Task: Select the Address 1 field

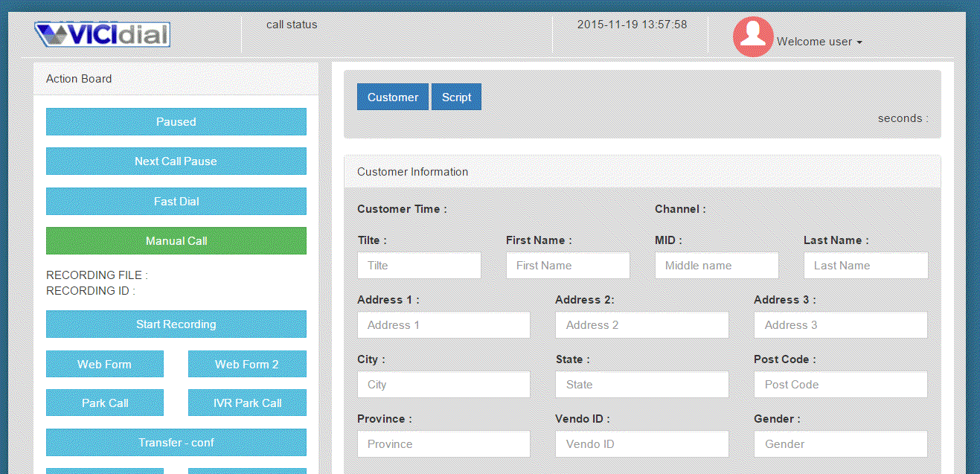Action: [443, 325]
